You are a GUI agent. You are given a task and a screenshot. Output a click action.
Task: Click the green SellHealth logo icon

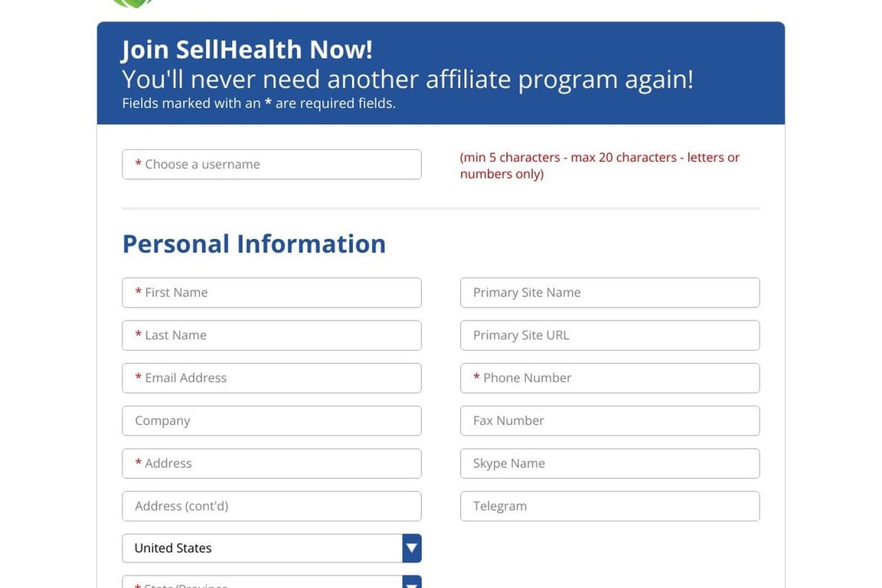pos(133,3)
